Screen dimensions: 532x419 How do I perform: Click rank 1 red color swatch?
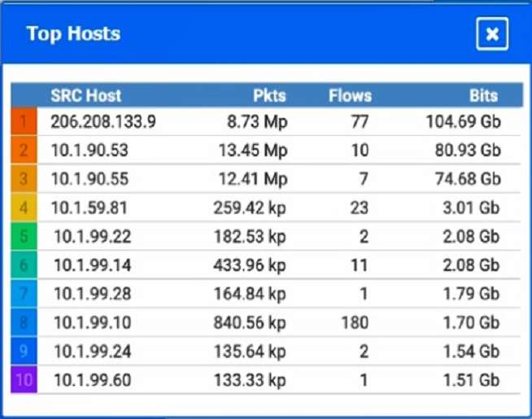[24, 122]
